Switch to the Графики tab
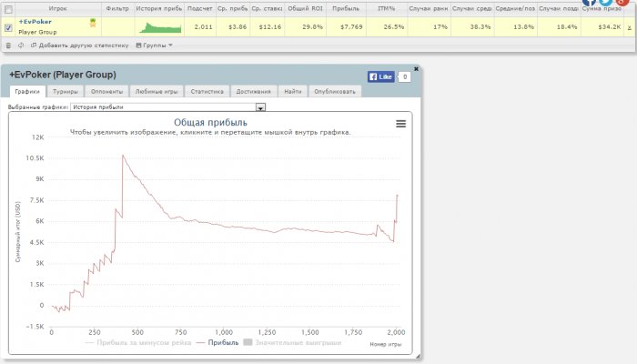 [x=27, y=91]
